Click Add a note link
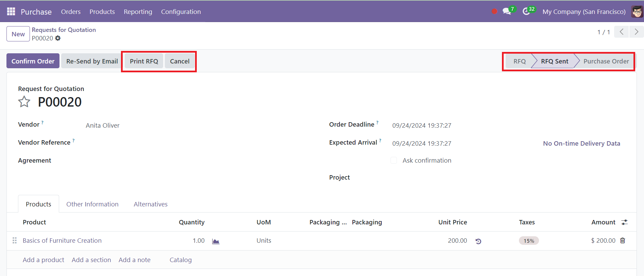The height and width of the screenshot is (276, 644). [x=135, y=260]
